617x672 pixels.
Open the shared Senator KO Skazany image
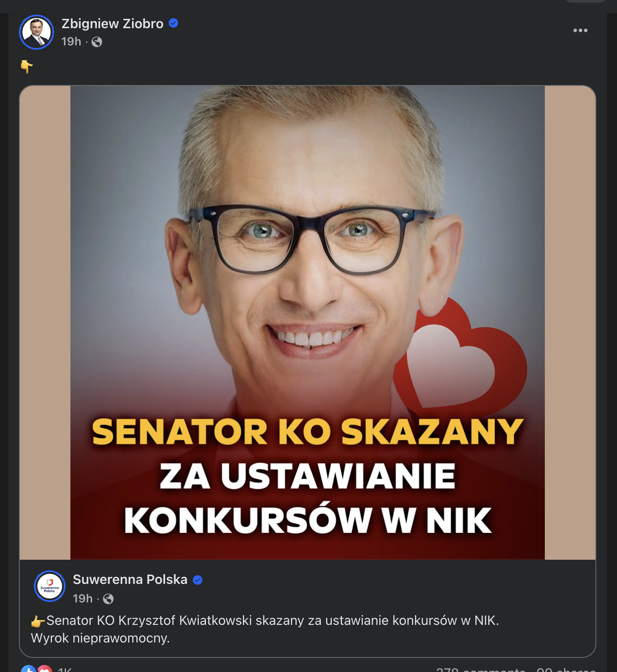307,322
